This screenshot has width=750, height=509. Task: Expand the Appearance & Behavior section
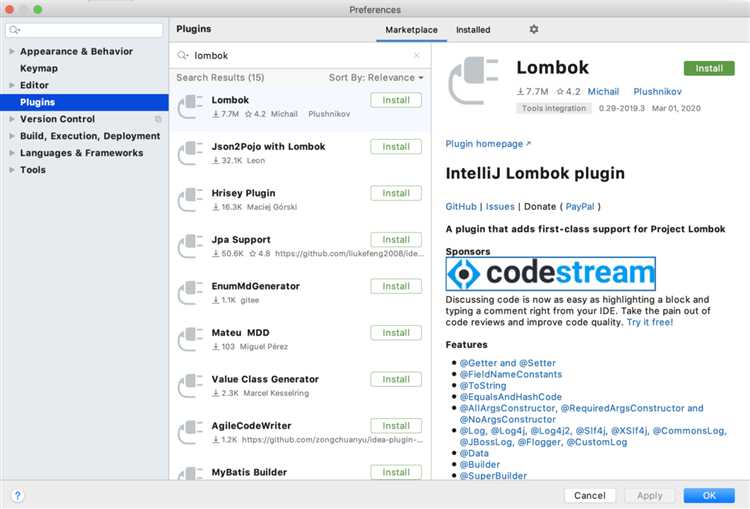click(x=12, y=51)
